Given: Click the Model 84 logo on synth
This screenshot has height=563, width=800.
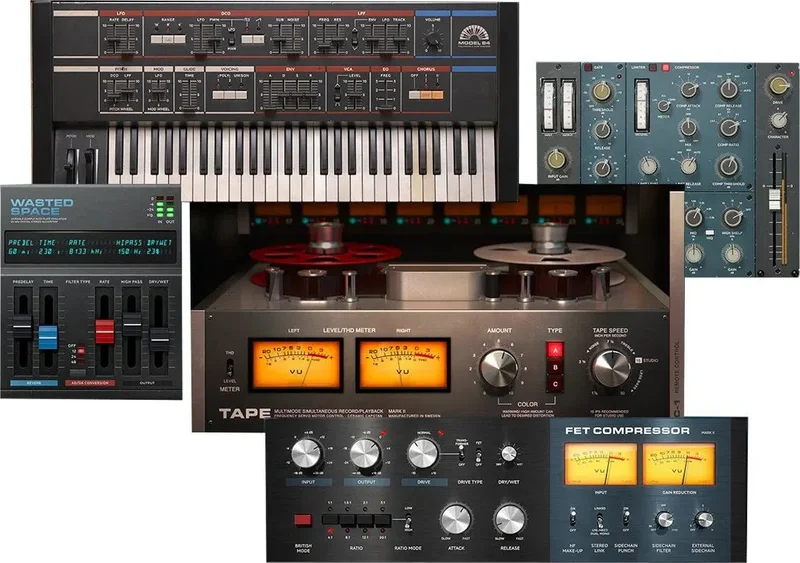Looking at the screenshot, I should (x=474, y=38).
